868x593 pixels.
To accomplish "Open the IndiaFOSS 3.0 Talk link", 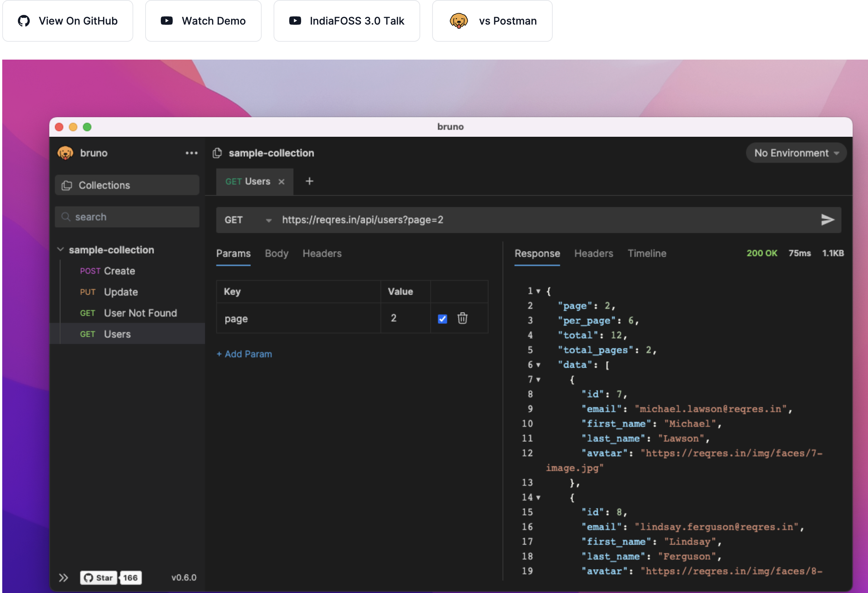I will (x=347, y=21).
